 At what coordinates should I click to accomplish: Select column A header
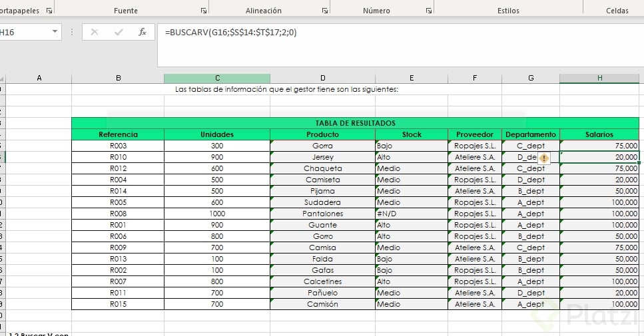point(39,78)
